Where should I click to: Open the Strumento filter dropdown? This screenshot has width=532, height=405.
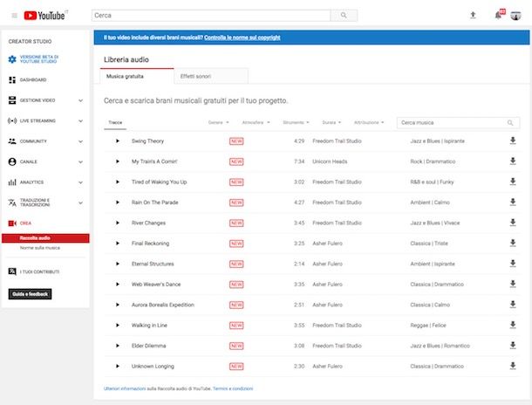coord(296,122)
